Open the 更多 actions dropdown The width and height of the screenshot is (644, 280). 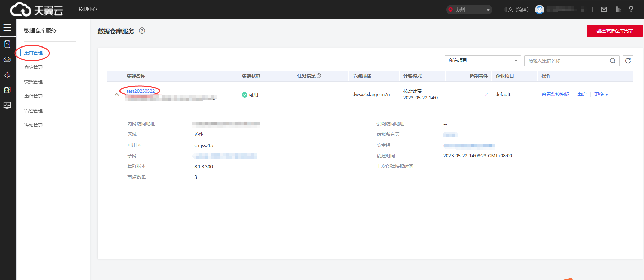tap(601, 95)
